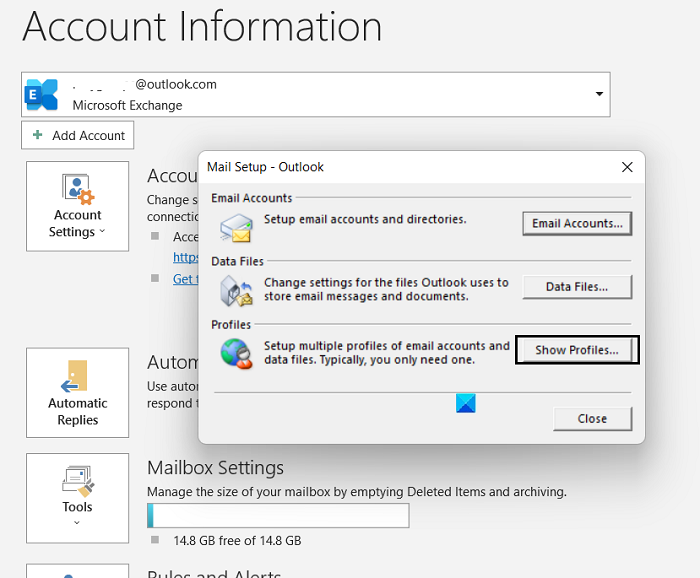Select the Show Profiles... button

(x=577, y=350)
